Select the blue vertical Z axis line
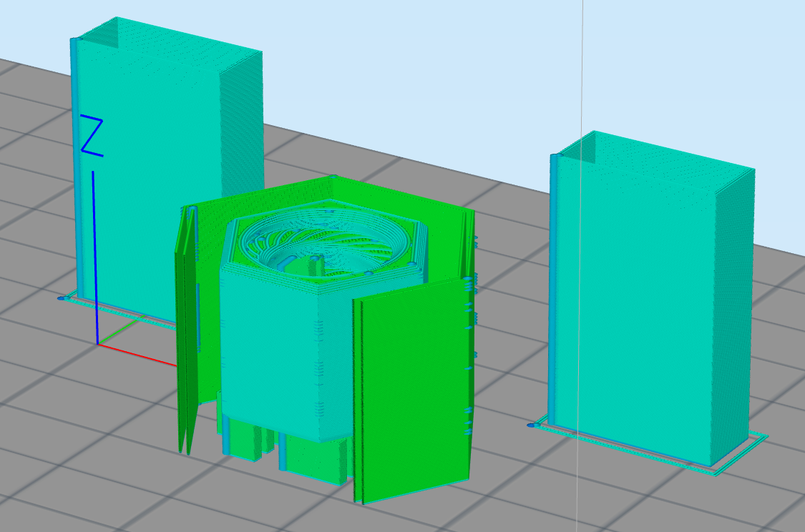 pos(95,257)
